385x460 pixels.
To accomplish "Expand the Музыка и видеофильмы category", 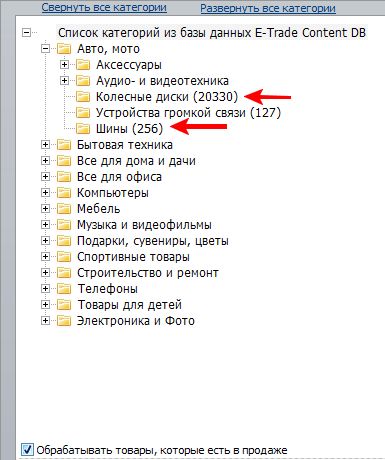I will tap(45, 225).
